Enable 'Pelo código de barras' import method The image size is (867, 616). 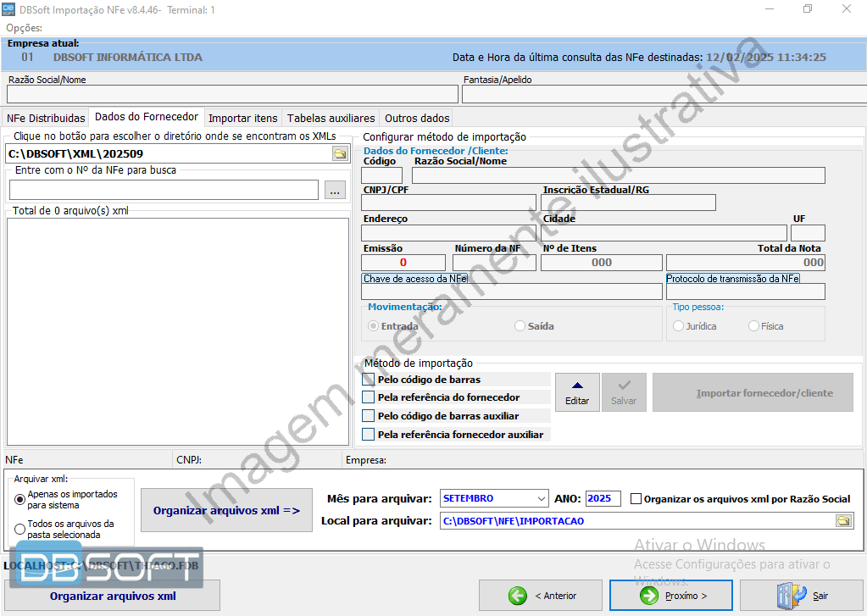(x=369, y=379)
